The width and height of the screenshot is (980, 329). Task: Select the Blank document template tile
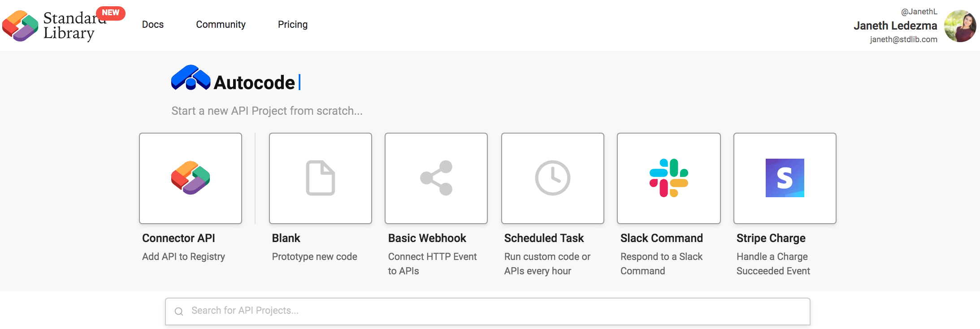[x=321, y=178]
